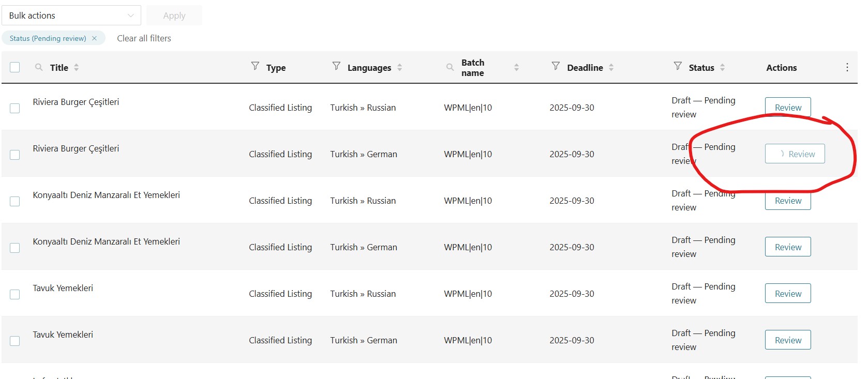The width and height of the screenshot is (868, 379).
Task: Review Tavuk Yemekleri Turkish to German
Action: tap(787, 340)
